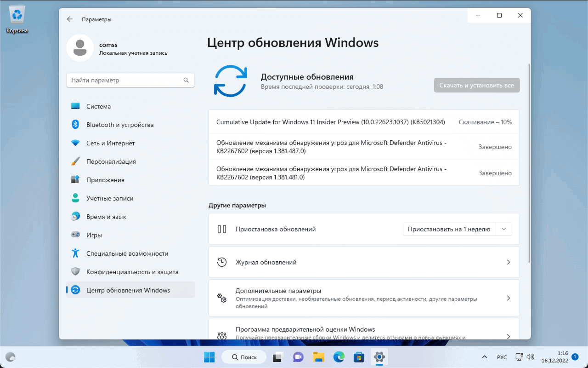Click the Defender update version 1.381.487.0 entry
The height and width of the screenshot is (368, 588).
(x=364, y=147)
